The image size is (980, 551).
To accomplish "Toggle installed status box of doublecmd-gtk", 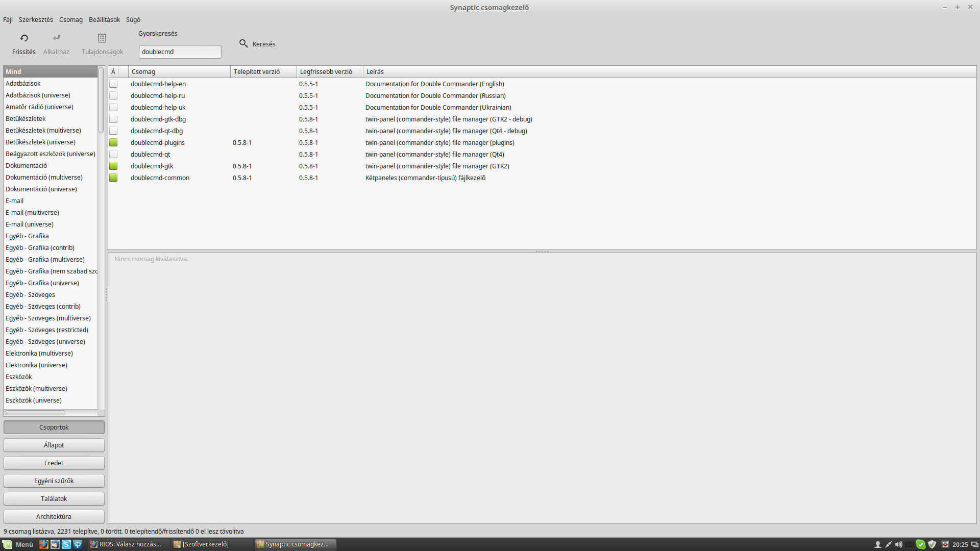I will [113, 166].
